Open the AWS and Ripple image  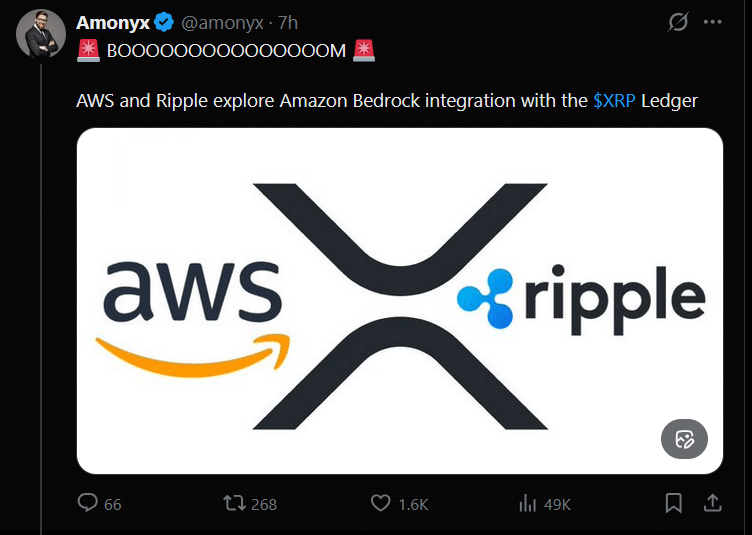pos(399,300)
